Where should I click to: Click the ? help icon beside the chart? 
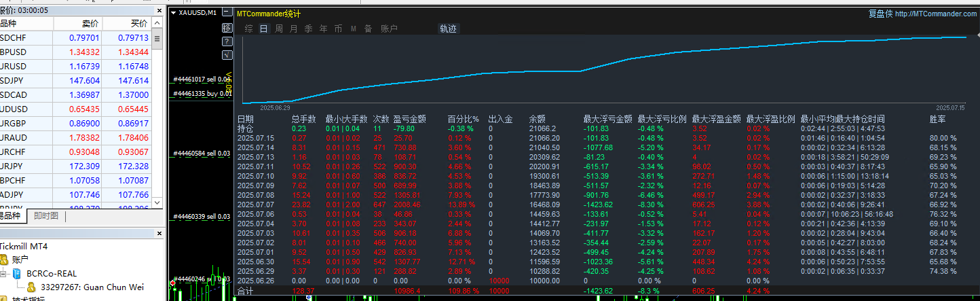pyautogui.click(x=227, y=41)
